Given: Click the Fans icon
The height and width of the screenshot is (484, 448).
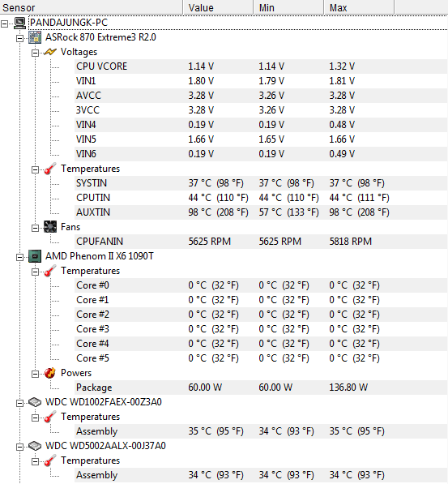Looking at the screenshot, I should 50,227.
